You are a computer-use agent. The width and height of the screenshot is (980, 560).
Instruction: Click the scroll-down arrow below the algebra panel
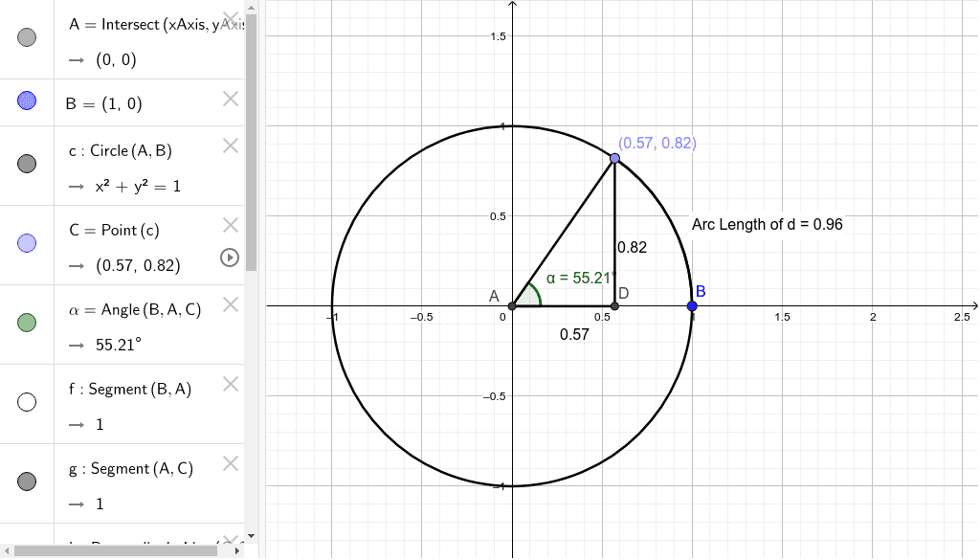tap(250, 537)
